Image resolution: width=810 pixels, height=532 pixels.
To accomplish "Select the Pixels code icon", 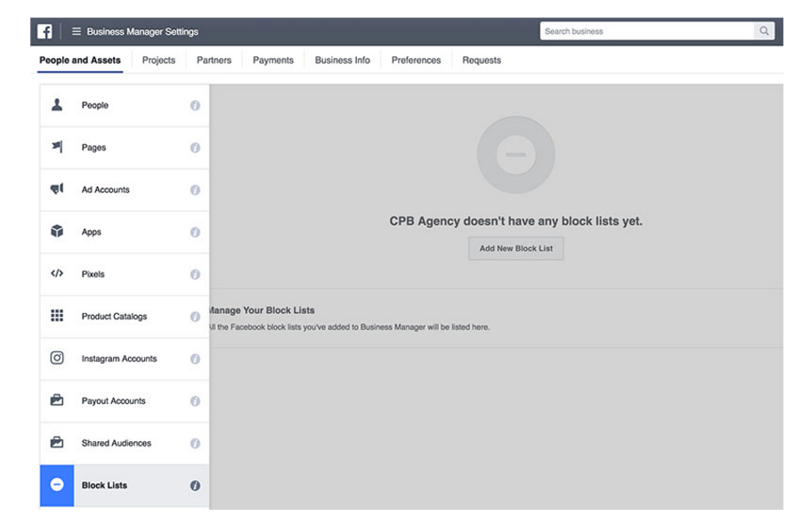I will click(x=57, y=273).
